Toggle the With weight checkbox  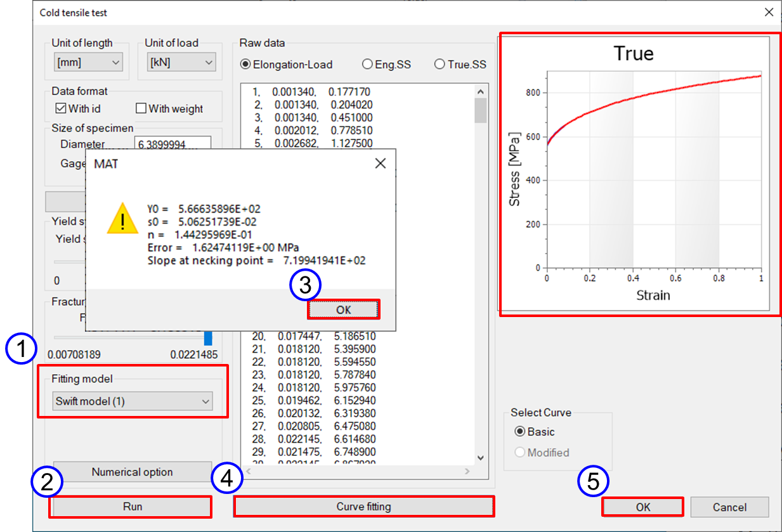141,108
